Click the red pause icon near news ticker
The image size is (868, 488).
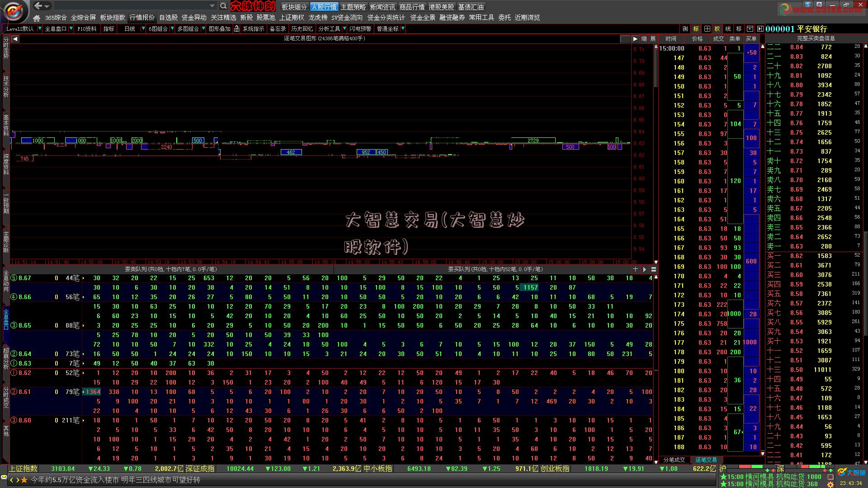point(830,477)
